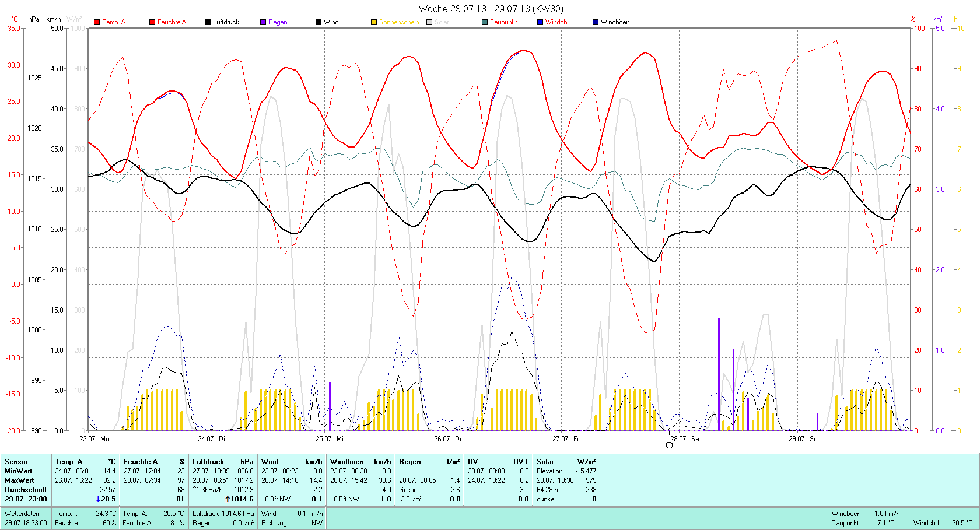
Task: Select the Luftdruck legend label
Action: pyautogui.click(x=226, y=22)
